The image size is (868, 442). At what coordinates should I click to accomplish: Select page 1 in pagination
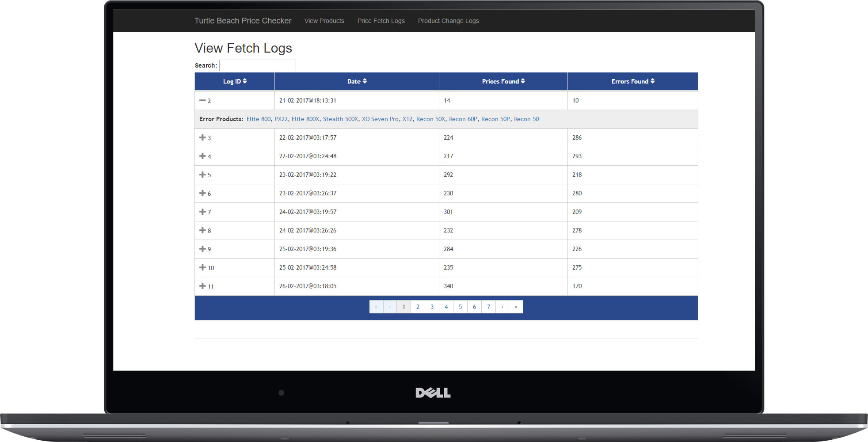click(404, 307)
